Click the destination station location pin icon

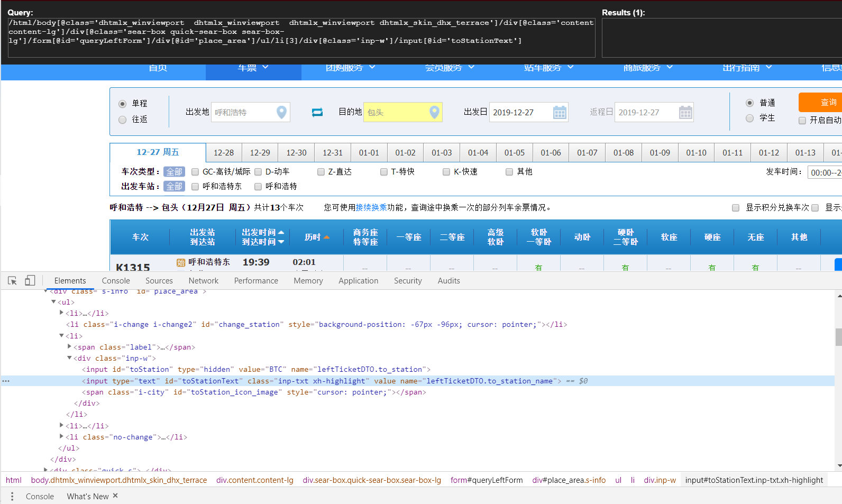pos(434,112)
